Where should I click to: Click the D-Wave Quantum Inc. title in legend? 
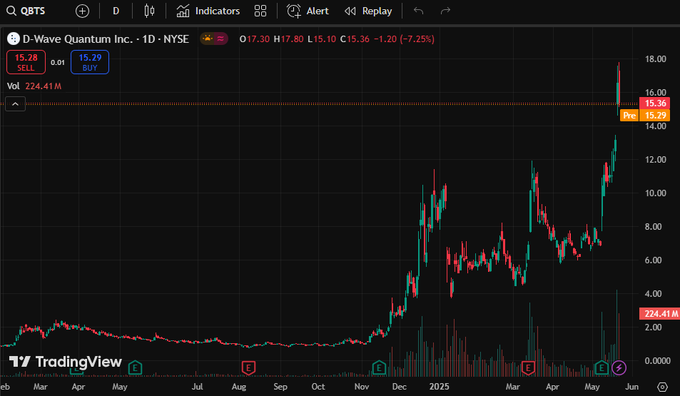coord(78,39)
